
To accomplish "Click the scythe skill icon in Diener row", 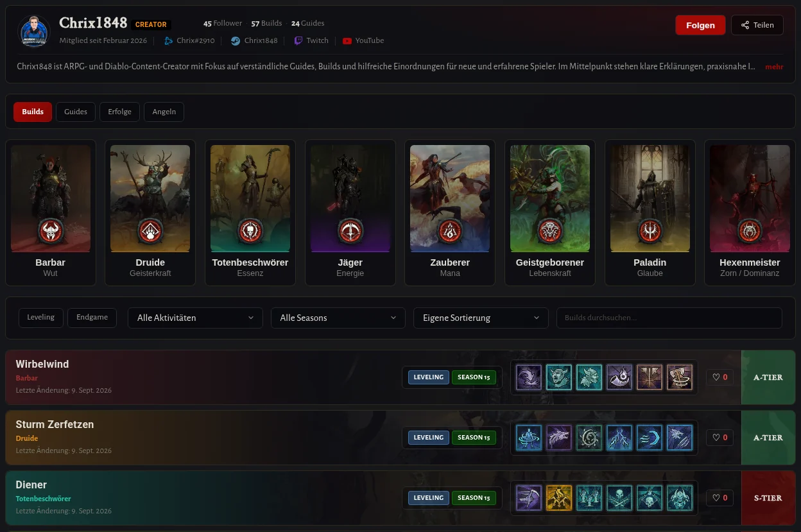I will pos(529,498).
